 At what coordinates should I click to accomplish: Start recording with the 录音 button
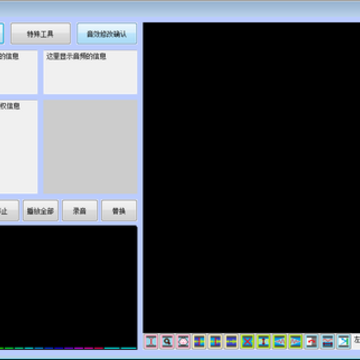pyautogui.click(x=80, y=211)
